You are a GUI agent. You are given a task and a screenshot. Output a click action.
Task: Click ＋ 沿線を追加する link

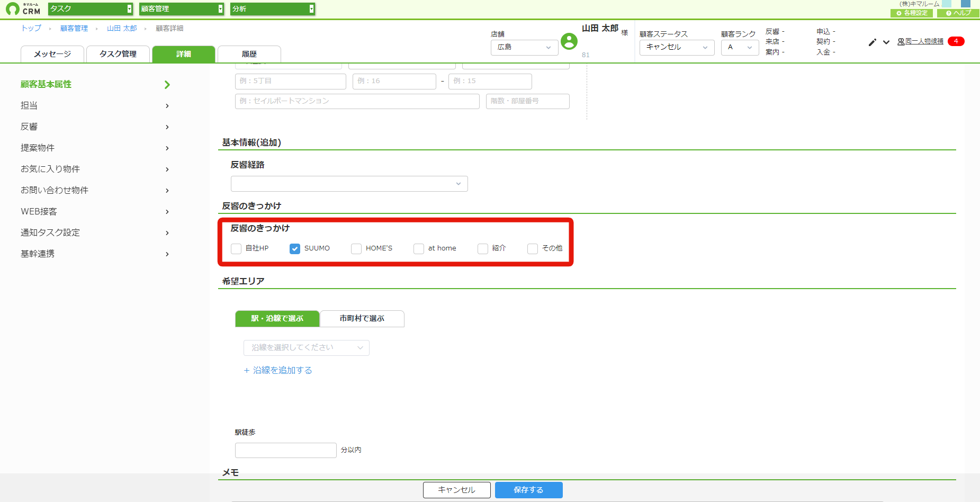(278, 370)
